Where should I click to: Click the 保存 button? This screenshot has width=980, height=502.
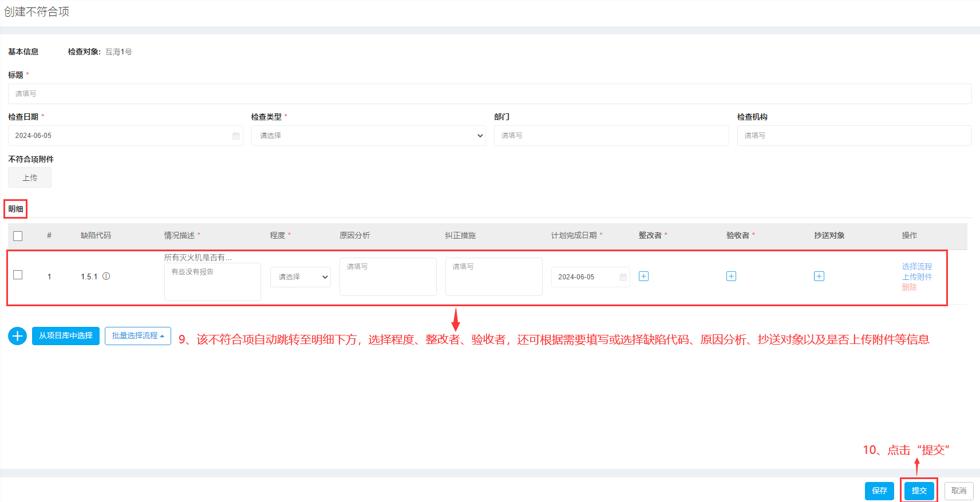coord(879,491)
